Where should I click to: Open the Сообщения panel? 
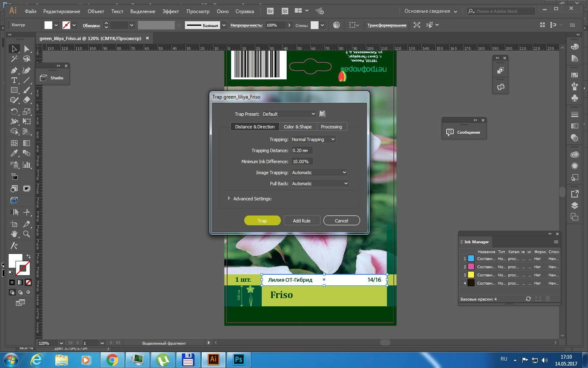pyautogui.click(x=464, y=132)
